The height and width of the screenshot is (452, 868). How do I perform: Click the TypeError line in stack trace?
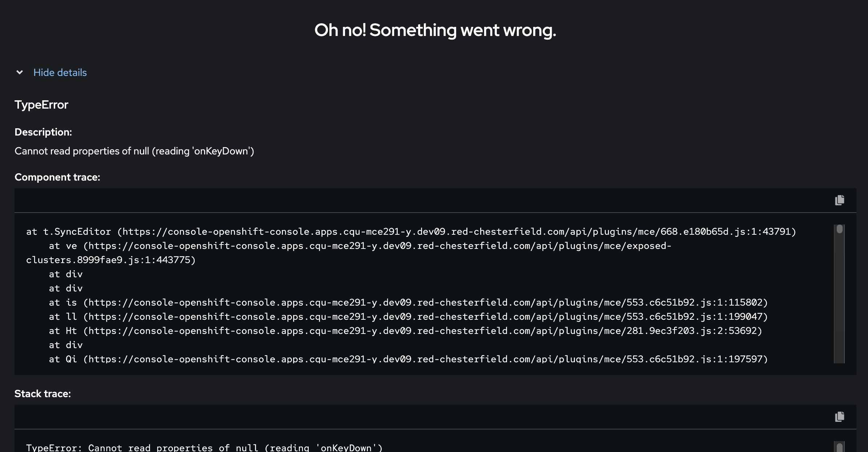[x=204, y=448]
